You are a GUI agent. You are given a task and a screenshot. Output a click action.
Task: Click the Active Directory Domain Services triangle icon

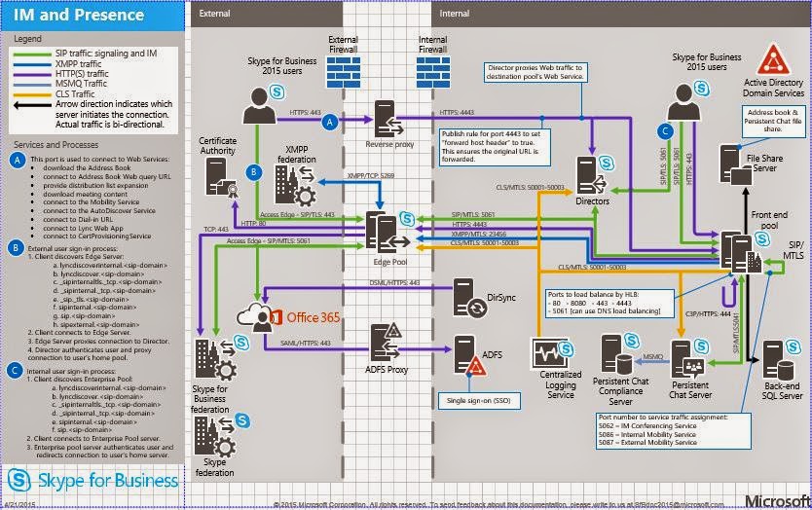pyautogui.click(x=773, y=59)
